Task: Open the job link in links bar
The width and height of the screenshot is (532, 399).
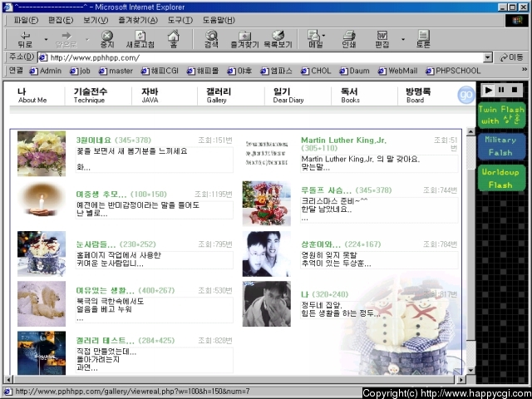Action: (80, 71)
